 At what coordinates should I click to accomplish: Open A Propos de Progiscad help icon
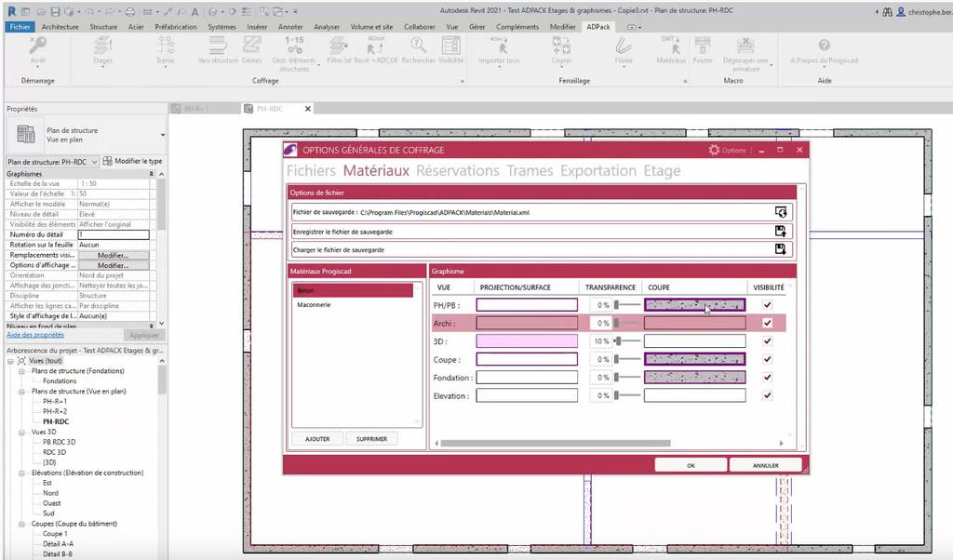pos(824,47)
